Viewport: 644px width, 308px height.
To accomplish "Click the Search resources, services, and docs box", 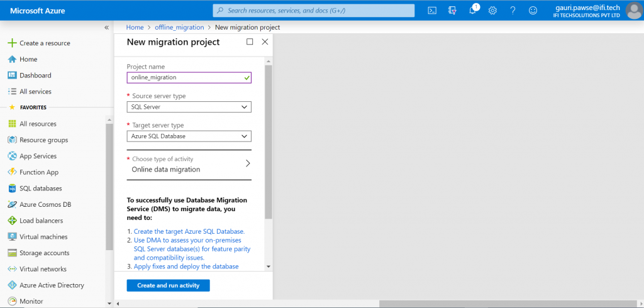I will tap(314, 11).
